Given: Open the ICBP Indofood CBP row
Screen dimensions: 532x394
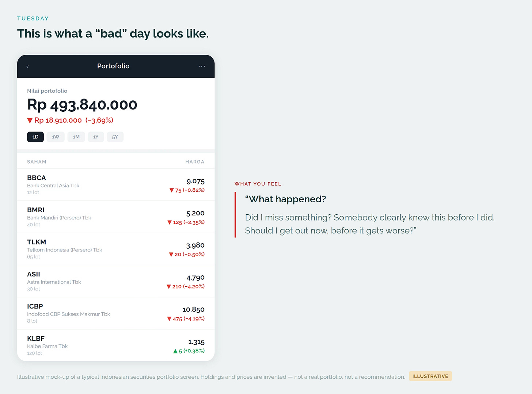Looking at the screenshot, I should point(116,313).
